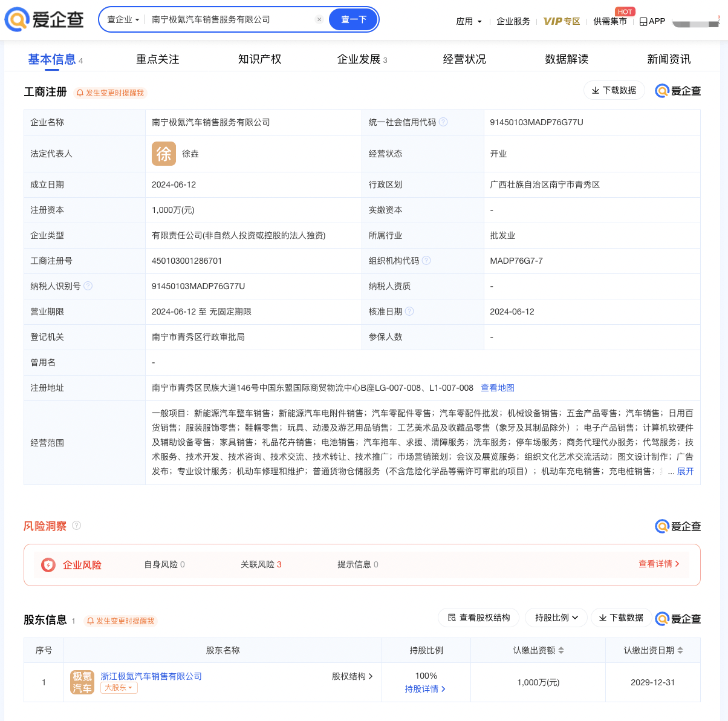
Task: Click the 关联风险 3 item
Action: click(x=261, y=564)
